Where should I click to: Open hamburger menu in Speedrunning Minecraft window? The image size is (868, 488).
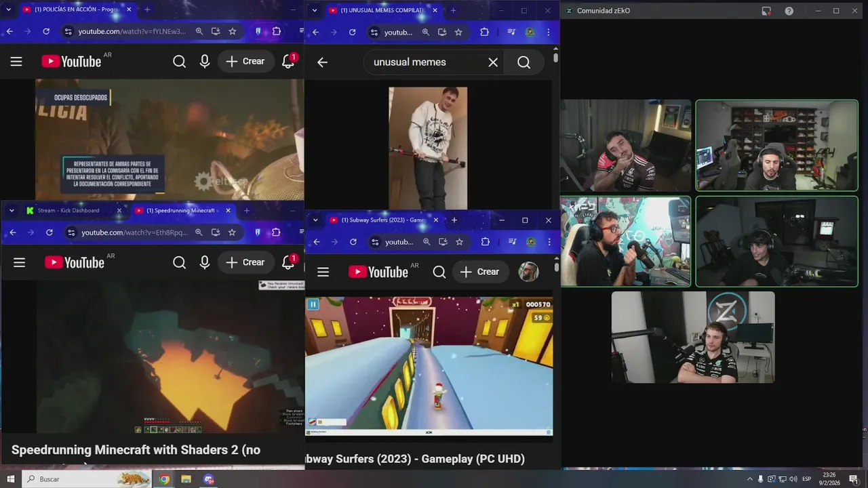[x=19, y=262]
